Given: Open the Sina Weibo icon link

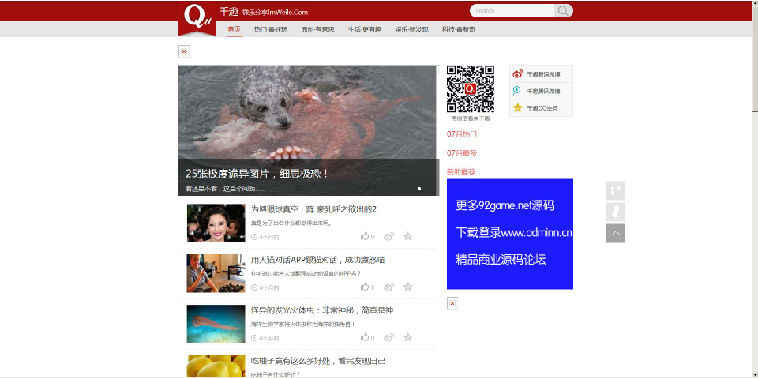Looking at the screenshot, I should tap(518, 74).
